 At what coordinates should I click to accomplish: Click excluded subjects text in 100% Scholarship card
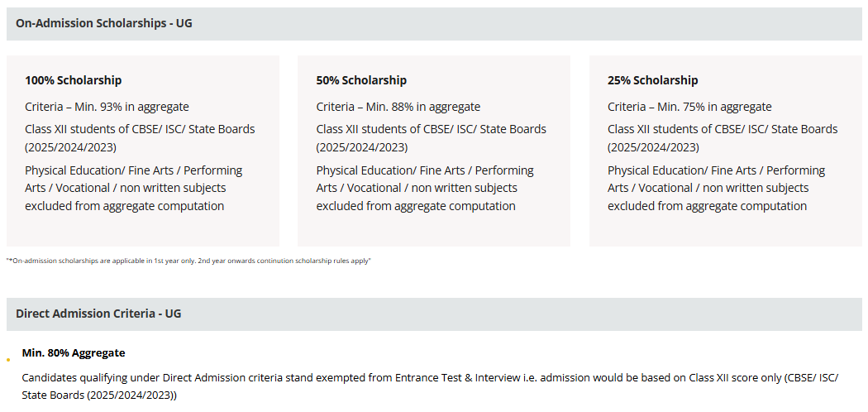click(x=134, y=188)
